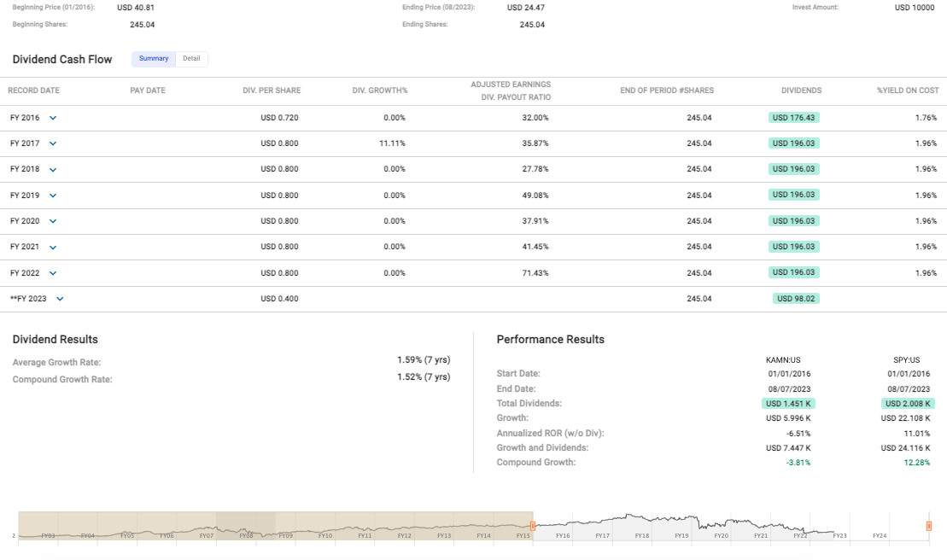947x560 pixels.
Task: Select the Summary tab
Action: (154, 59)
